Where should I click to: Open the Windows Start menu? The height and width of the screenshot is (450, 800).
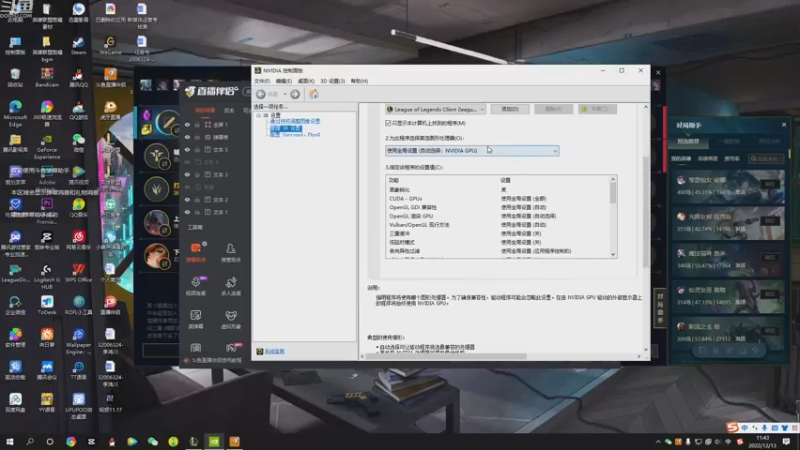click(9, 441)
